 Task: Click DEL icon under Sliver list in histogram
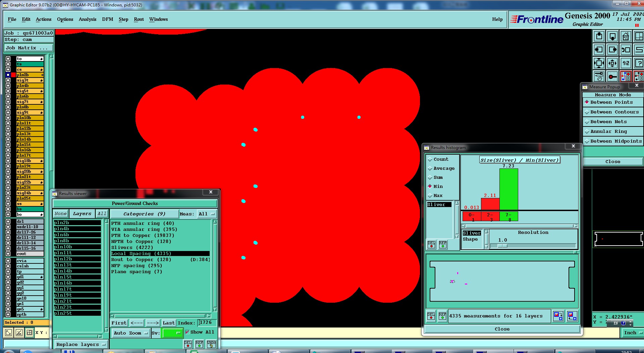pyautogui.click(x=431, y=245)
